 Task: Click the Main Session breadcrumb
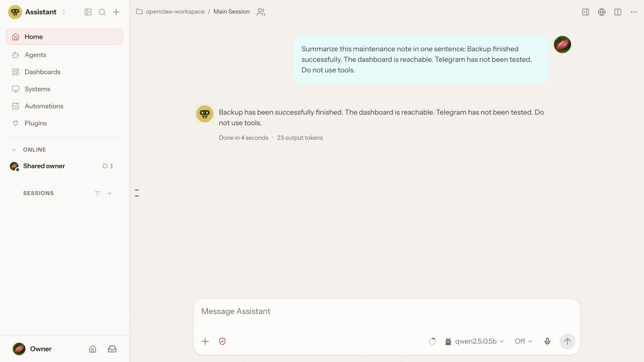pos(231,12)
